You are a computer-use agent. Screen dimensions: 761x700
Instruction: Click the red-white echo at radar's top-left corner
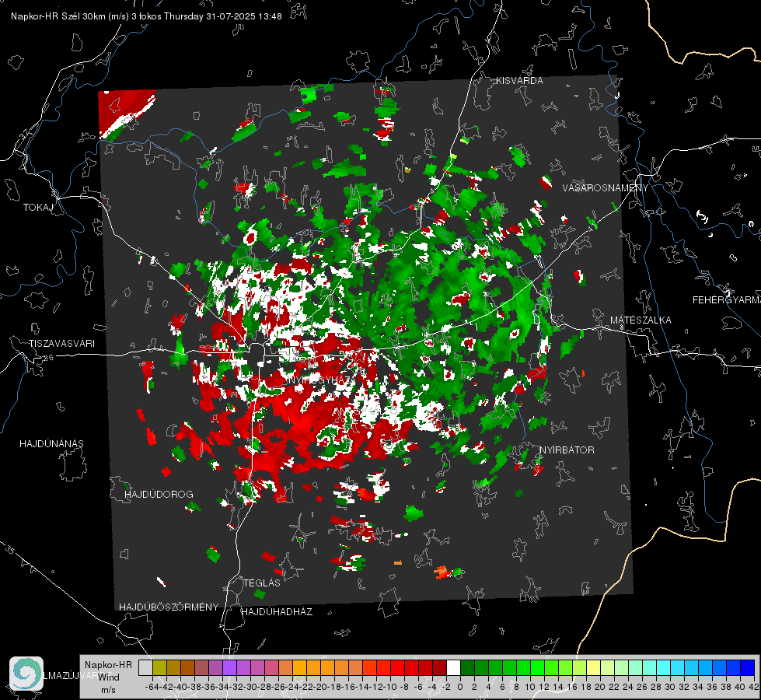coord(126,113)
